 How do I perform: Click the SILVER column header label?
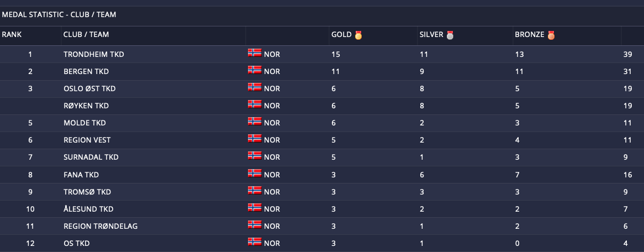point(431,35)
